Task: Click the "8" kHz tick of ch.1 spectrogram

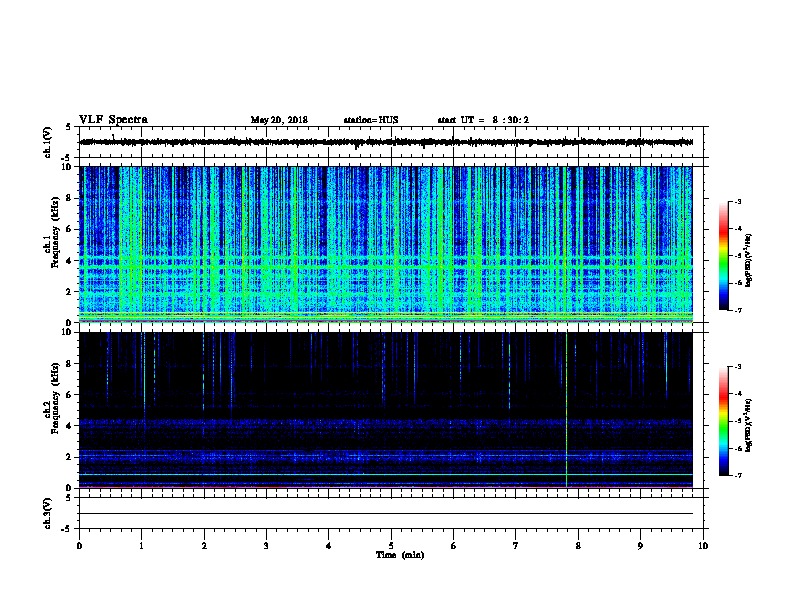Action: [x=69, y=198]
